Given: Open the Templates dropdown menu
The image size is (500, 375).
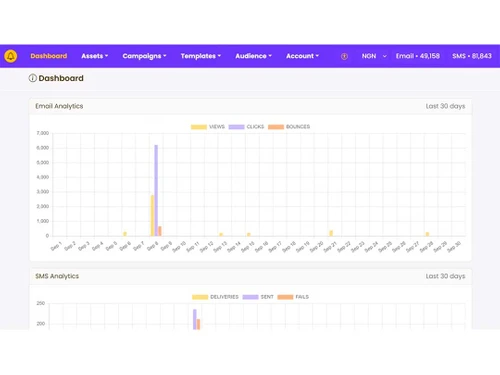Looking at the screenshot, I should (x=201, y=56).
